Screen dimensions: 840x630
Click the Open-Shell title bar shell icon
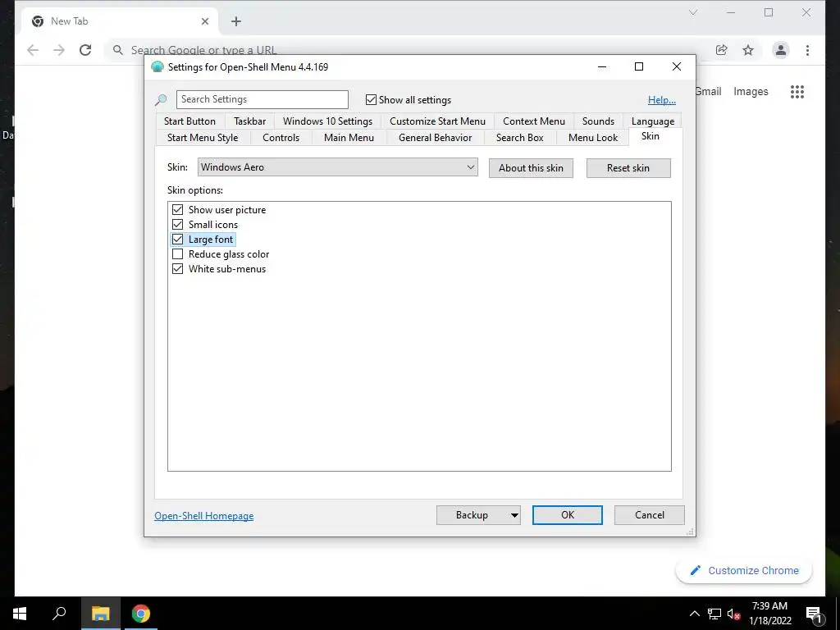tap(157, 67)
